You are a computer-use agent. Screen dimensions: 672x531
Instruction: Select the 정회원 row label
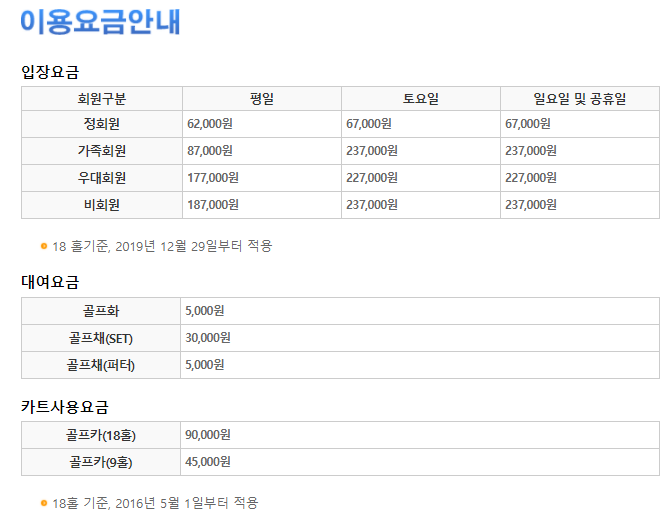click(x=102, y=124)
